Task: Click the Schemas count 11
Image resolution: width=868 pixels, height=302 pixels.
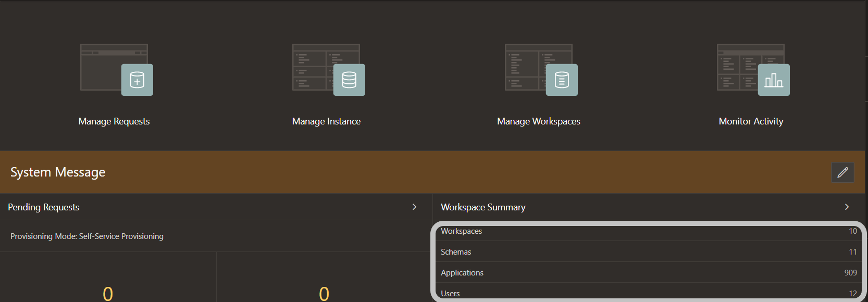Action: click(x=853, y=252)
